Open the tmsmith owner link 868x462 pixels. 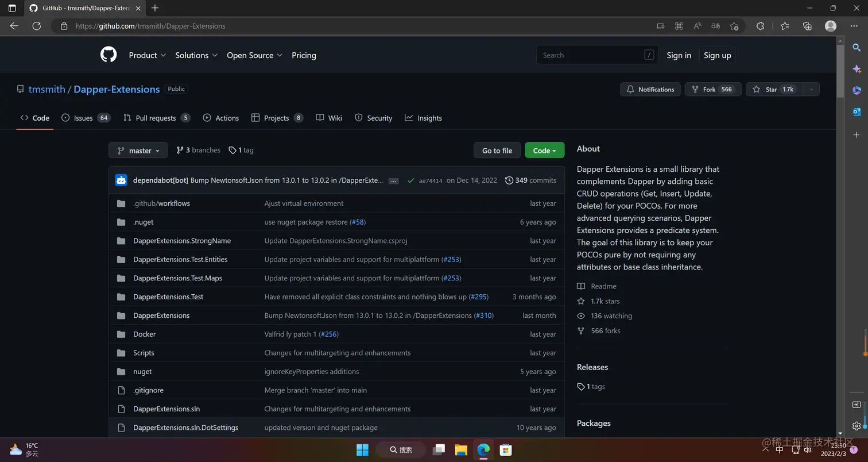47,89
